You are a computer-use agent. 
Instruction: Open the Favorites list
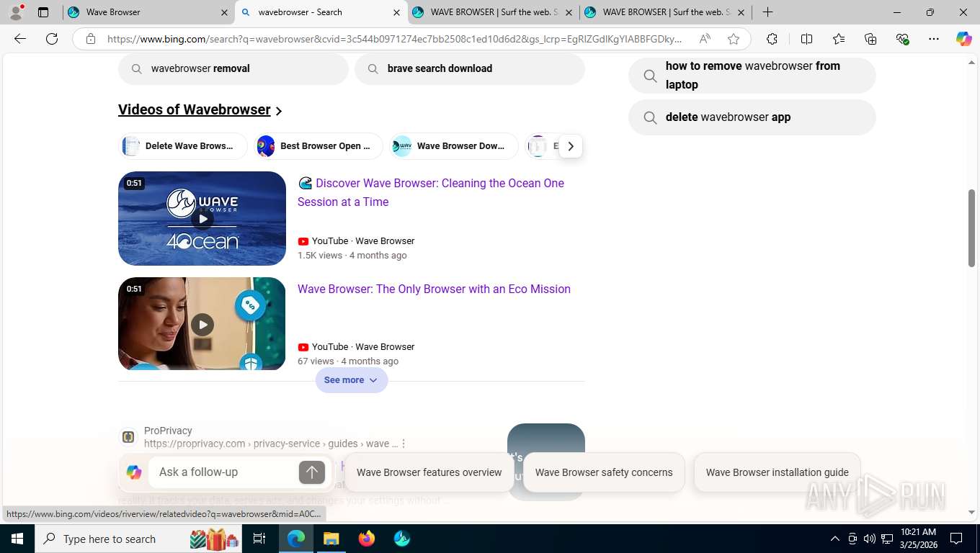(839, 39)
